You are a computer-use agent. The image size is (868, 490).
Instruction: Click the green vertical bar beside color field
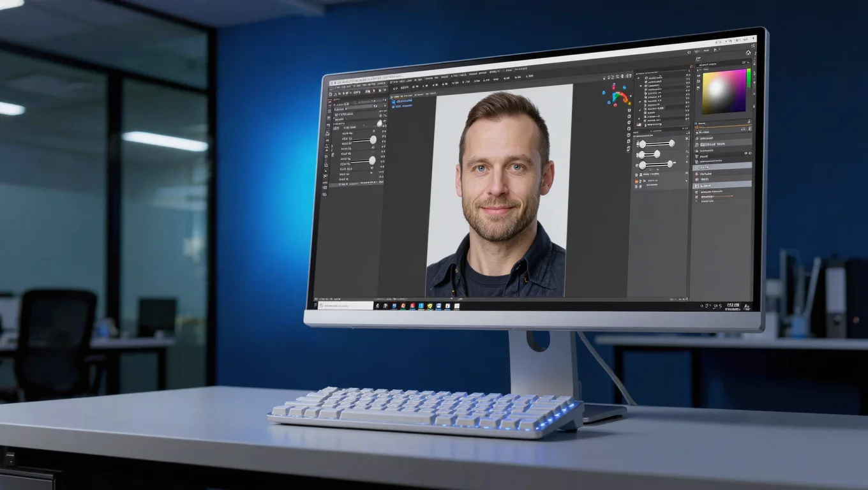click(x=749, y=78)
